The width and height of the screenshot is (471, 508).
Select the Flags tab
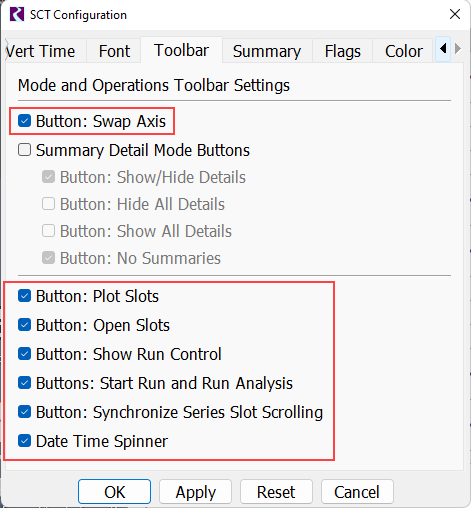coord(343,51)
